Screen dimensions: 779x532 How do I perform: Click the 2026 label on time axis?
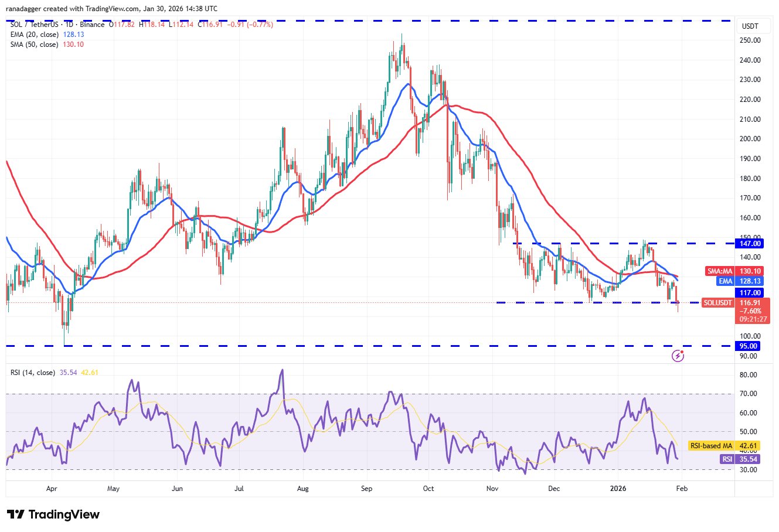618,488
